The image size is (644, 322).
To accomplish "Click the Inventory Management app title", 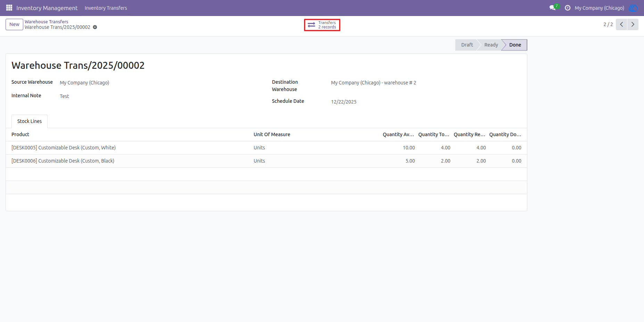I will [x=47, y=8].
